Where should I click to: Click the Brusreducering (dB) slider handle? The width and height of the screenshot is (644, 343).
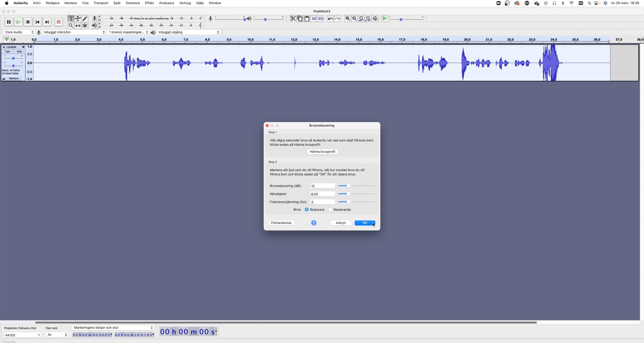click(349, 186)
